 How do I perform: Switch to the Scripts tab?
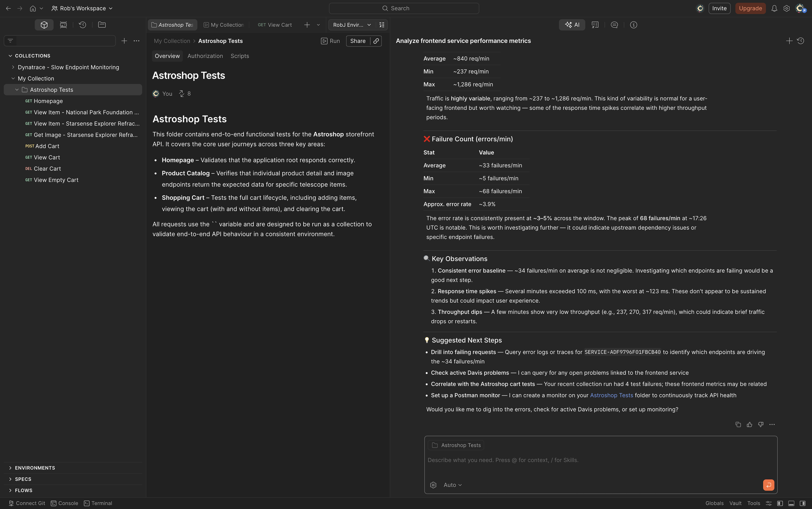pos(240,56)
